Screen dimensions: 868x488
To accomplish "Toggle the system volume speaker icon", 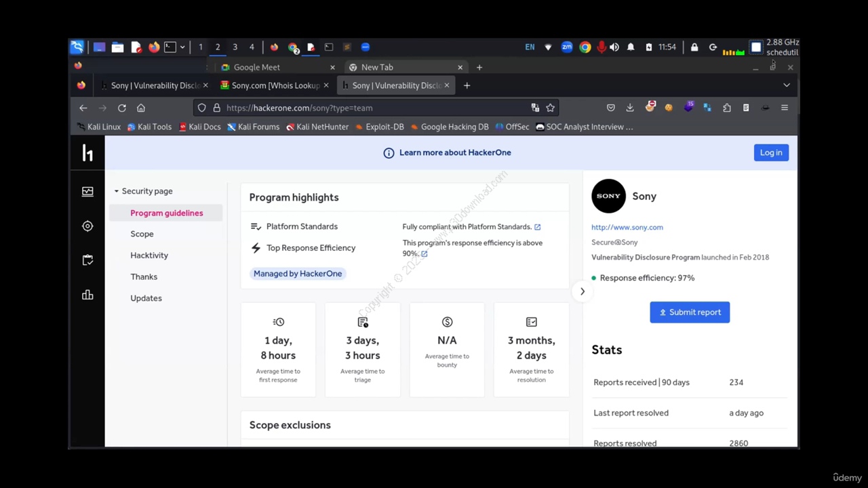I will click(614, 47).
